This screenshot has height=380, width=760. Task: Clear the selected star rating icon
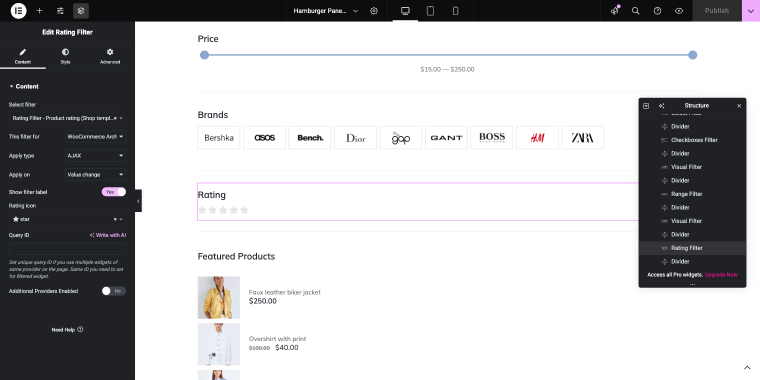(115, 219)
